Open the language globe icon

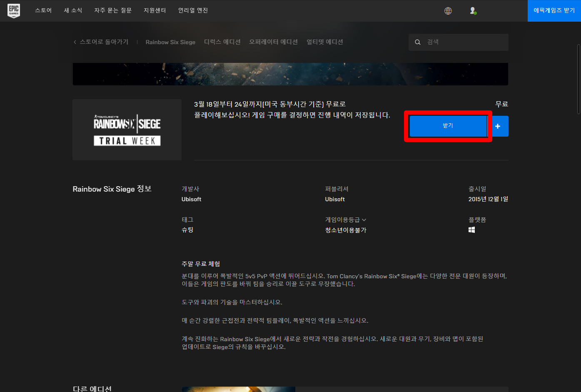coord(448,11)
